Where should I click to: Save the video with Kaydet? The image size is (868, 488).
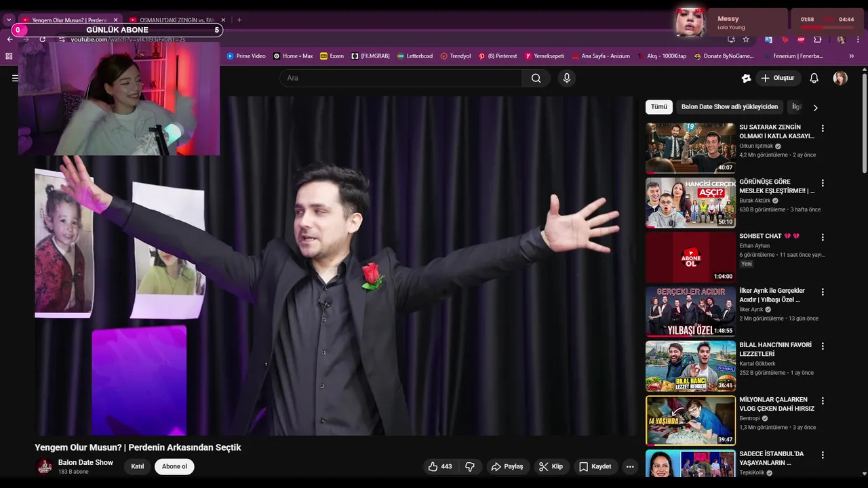pos(595,466)
